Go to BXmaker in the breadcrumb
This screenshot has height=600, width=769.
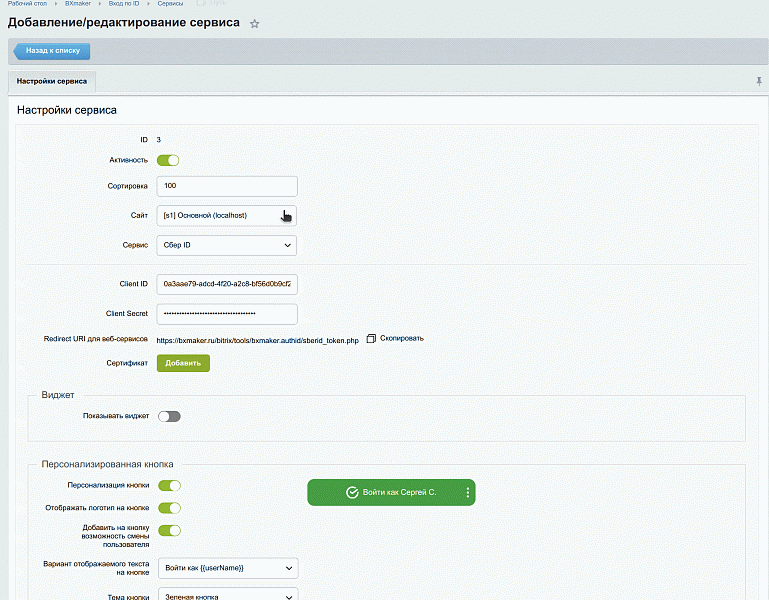pos(77,4)
